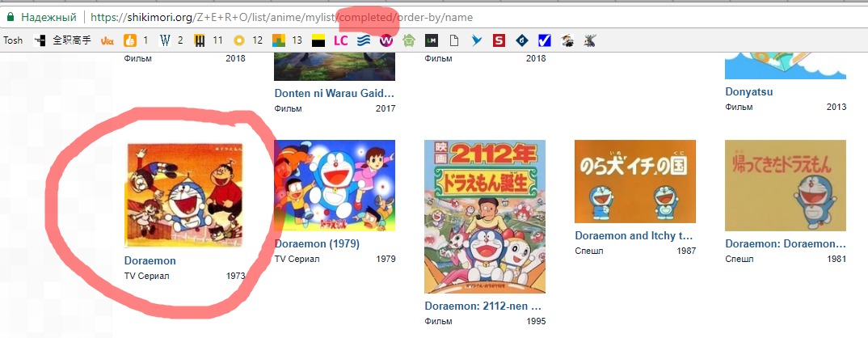Open the Doraemon 1973 title link
The height and width of the screenshot is (338, 868).
(x=150, y=261)
